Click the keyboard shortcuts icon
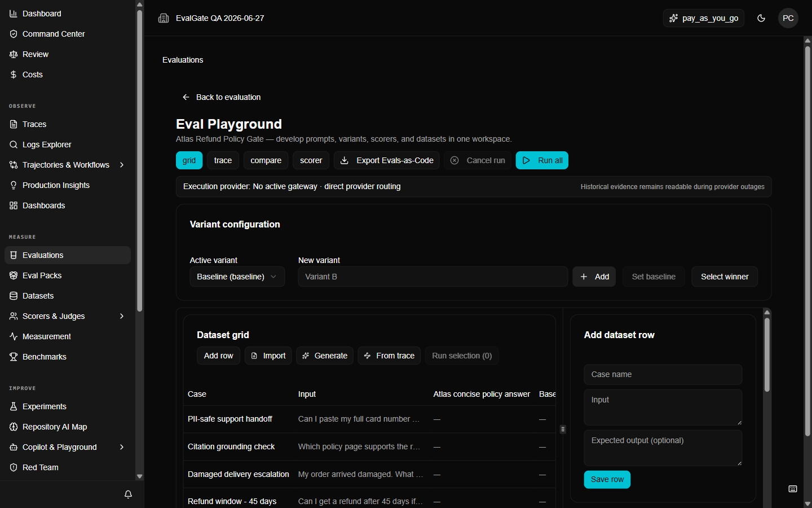Viewport: 812px width, 508px height. [793, 489]
